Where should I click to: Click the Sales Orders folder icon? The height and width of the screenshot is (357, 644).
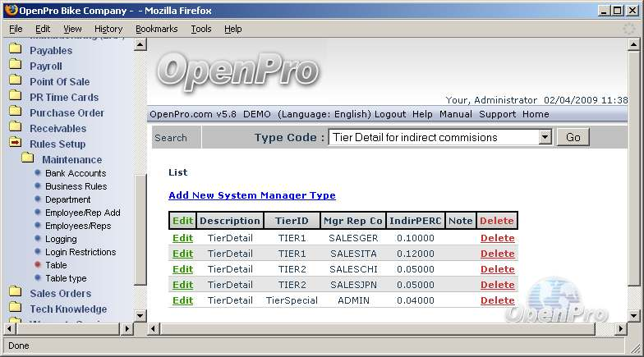click(x=15, y=293)
